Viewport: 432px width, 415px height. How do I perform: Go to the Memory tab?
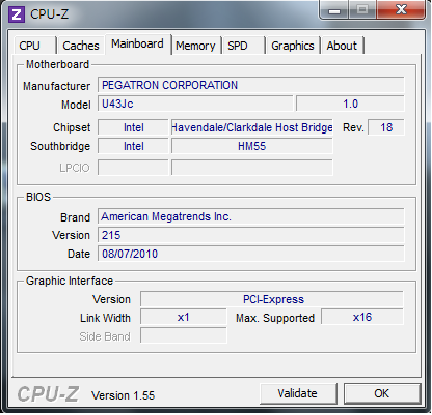[196, 45]
